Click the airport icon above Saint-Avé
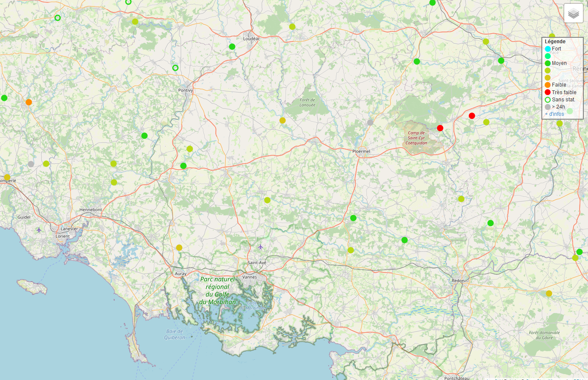The image size is (588, 380). 261,247
